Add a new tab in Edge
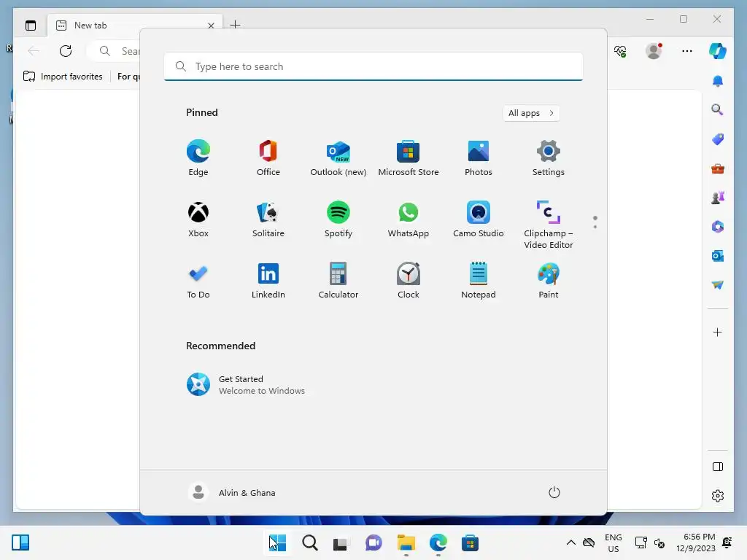This screenshot has height=560, width=747. pyautogui.click(x=235, y=25)
